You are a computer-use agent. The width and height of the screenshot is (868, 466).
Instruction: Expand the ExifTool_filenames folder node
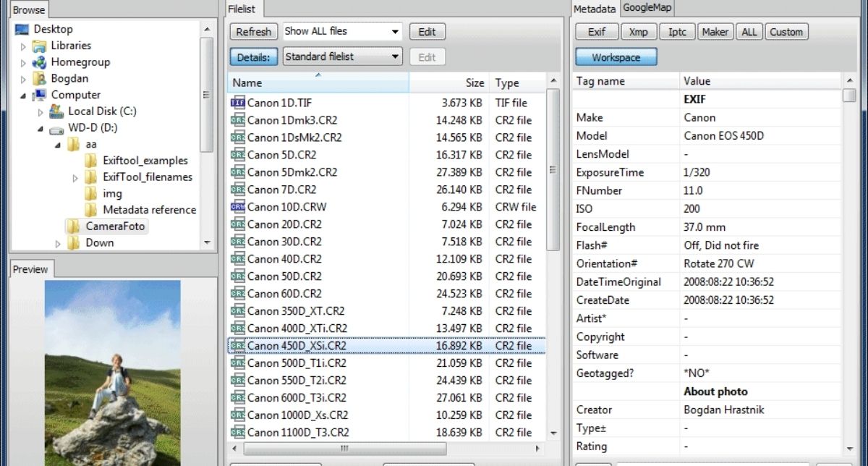[75, 177]
